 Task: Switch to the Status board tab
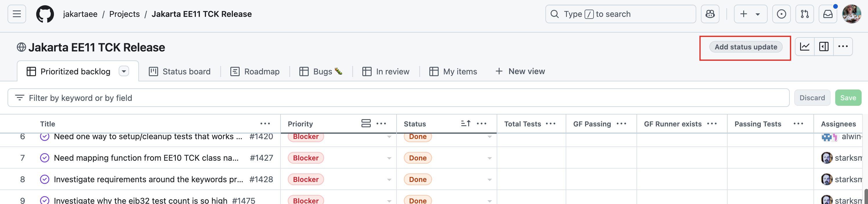click(180, 71)
